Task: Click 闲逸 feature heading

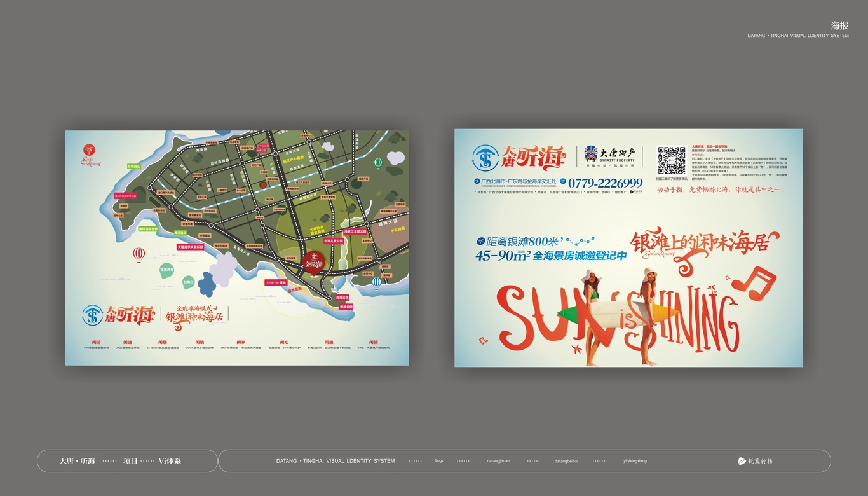Action: pyautogui.click(x=128, y=342)
